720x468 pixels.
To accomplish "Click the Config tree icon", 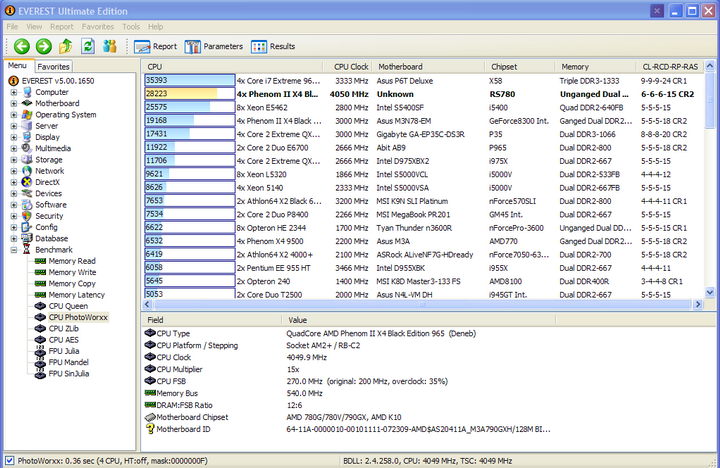I will [27, 227].
